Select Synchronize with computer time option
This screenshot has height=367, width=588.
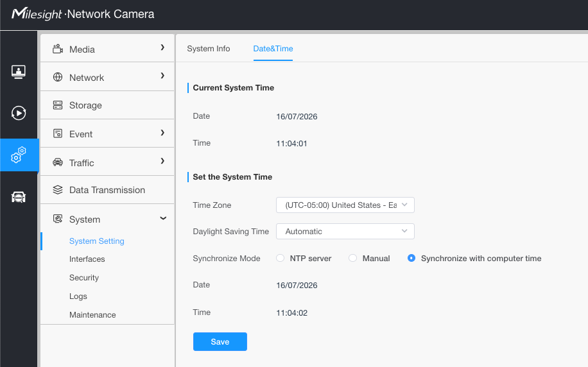411,258
